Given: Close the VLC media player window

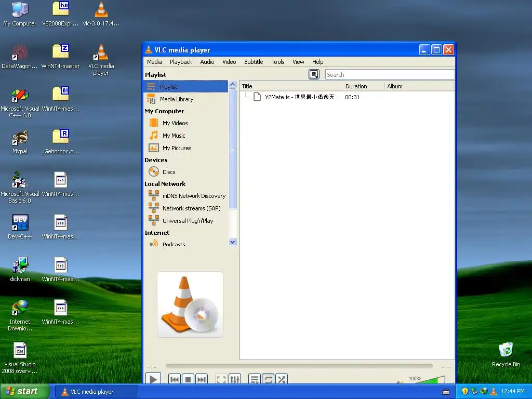Looking at the screenshot, I should [448, 50].
